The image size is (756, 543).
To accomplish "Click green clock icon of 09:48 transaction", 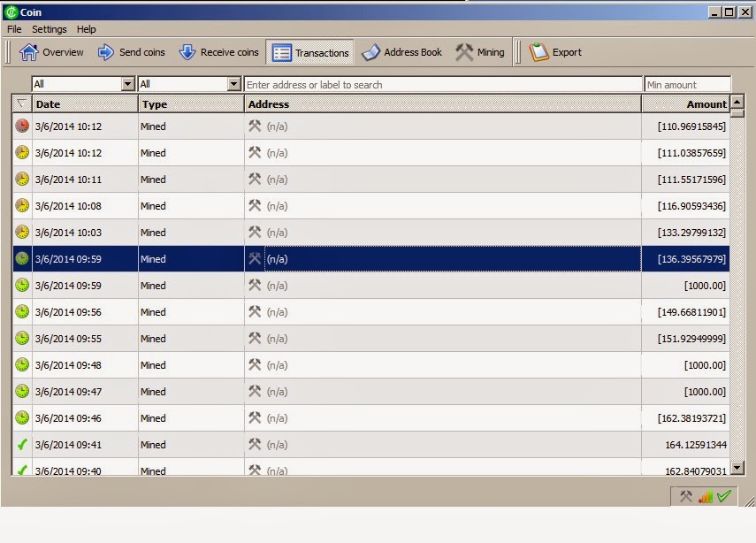I will coord(22,364).
